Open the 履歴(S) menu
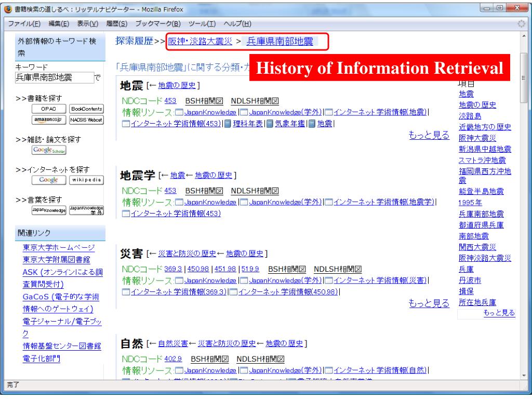 click(117, 24)
